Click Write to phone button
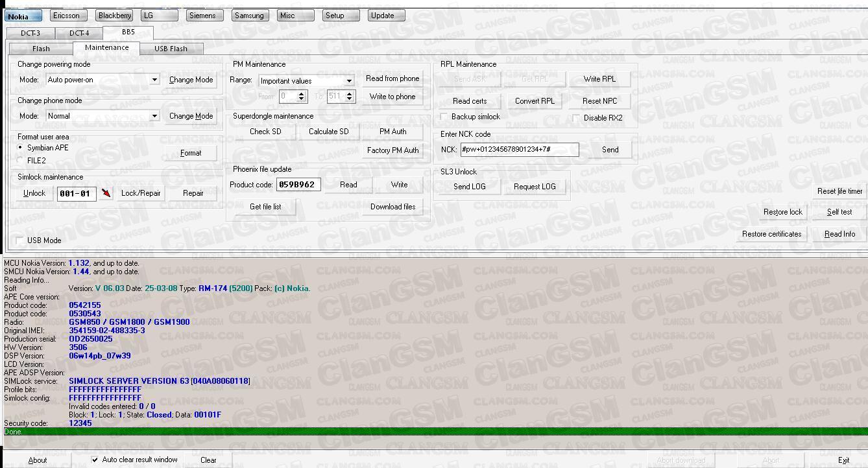Image resolution: width=868 pixels, height=468 pixels. 392,97
